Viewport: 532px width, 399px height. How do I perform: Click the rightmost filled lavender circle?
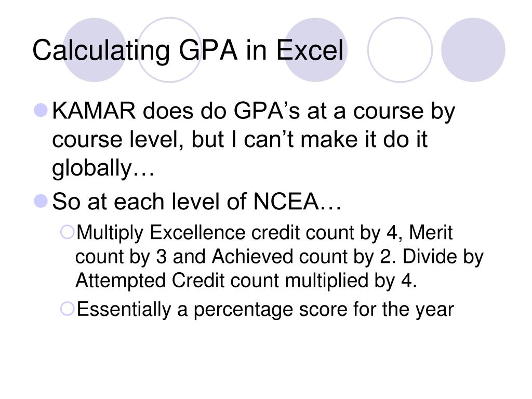point(473,49)
